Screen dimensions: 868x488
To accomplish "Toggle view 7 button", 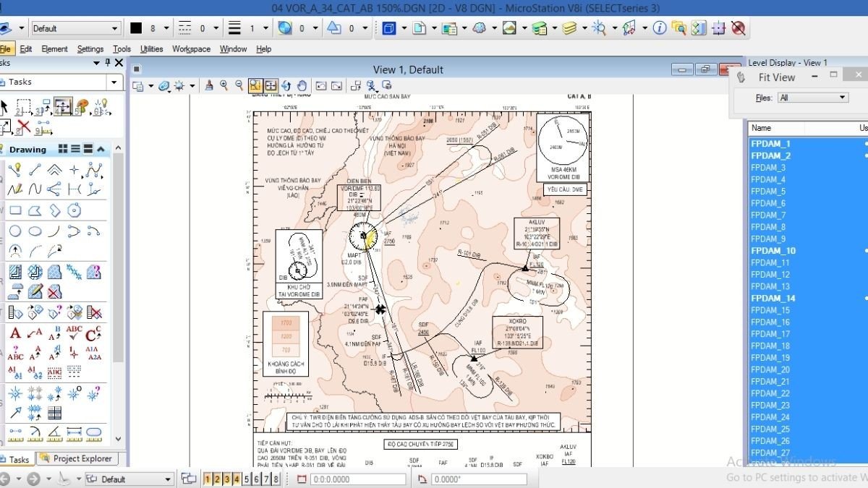I will [266, 479].
